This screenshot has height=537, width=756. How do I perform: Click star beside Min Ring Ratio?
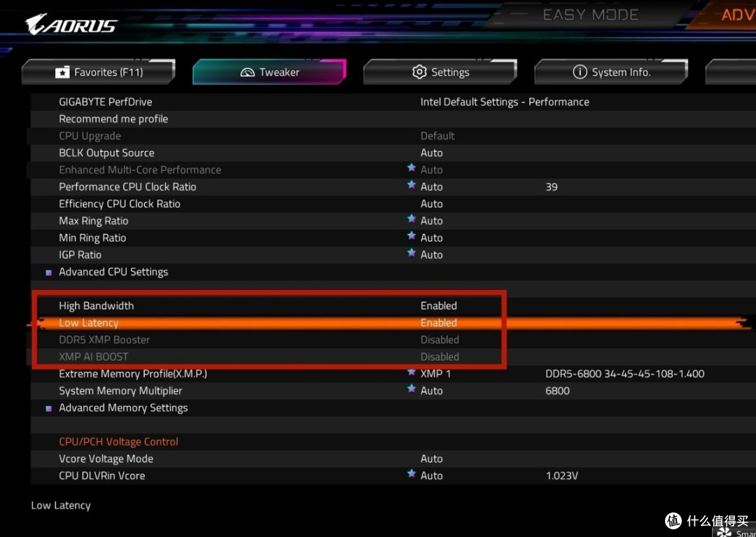412,235
